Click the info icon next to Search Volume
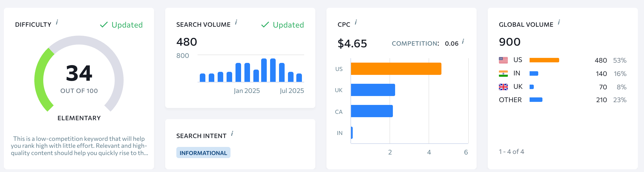Image resolution: width=644 pixels, height=172 pixels. 236,22
